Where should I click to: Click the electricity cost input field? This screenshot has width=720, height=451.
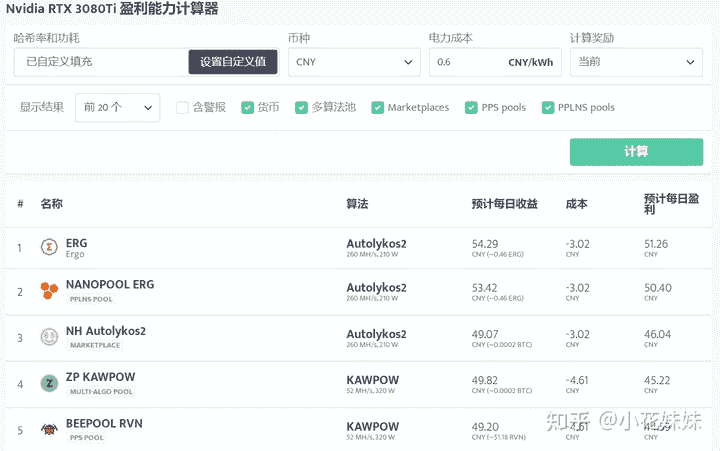pyautogui.click(x=468, y=62)
